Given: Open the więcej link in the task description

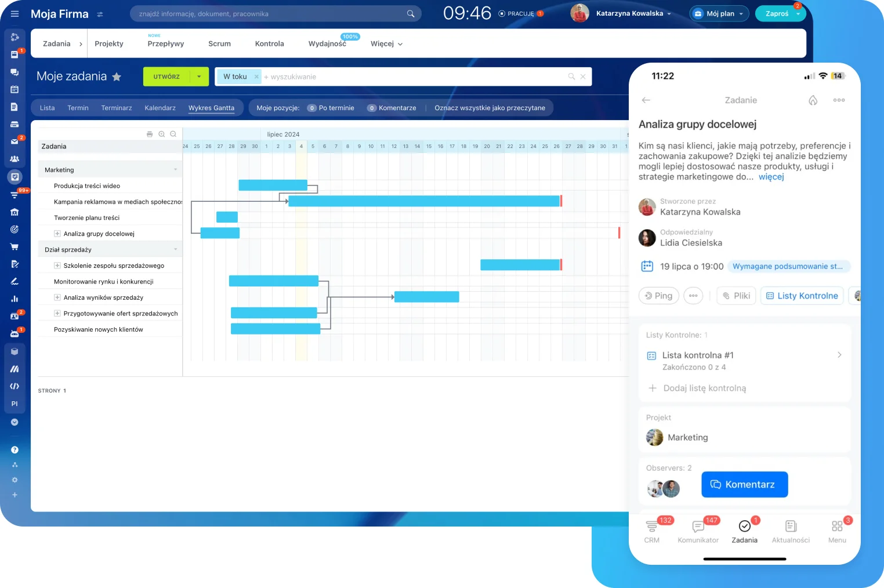Looking at the screenshot, I should [771, 176].
